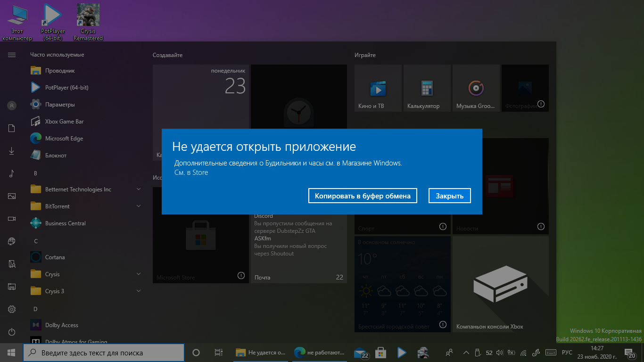The height and width of the screenshot is (362, 644).
Task: Click the Windows Start button
Action: coord(11,353)
